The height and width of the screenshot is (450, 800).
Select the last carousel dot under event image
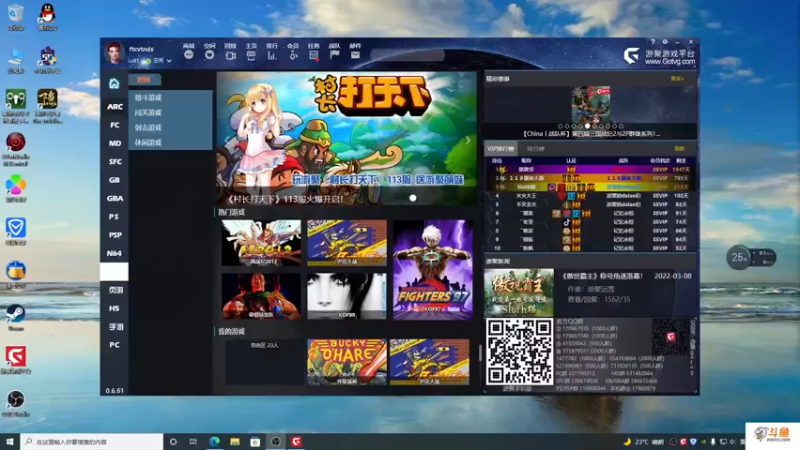(621, 126)
